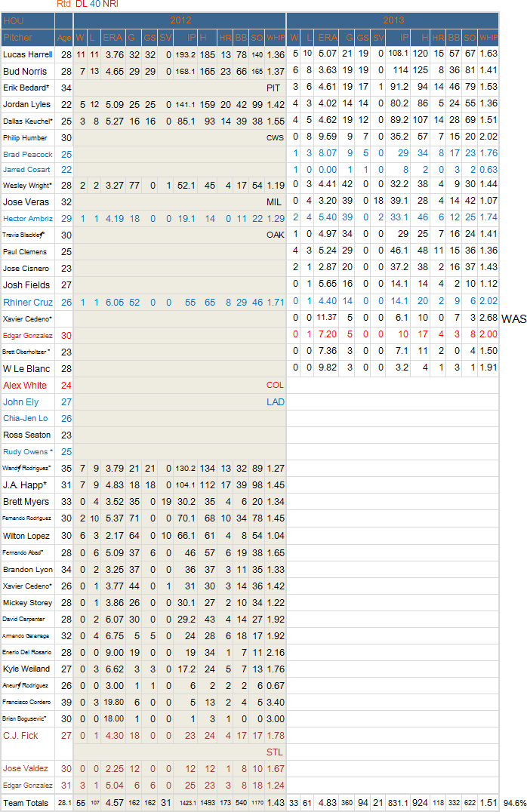Click the 2013 season header
Image resolution: width=527 pixels, height=812 pixels.
393,20
